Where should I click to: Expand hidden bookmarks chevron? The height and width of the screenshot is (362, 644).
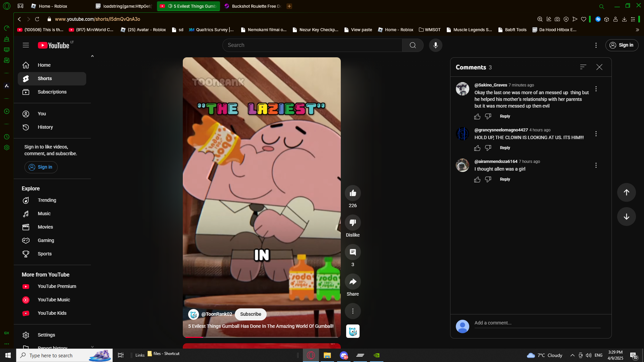coord(637,30)
